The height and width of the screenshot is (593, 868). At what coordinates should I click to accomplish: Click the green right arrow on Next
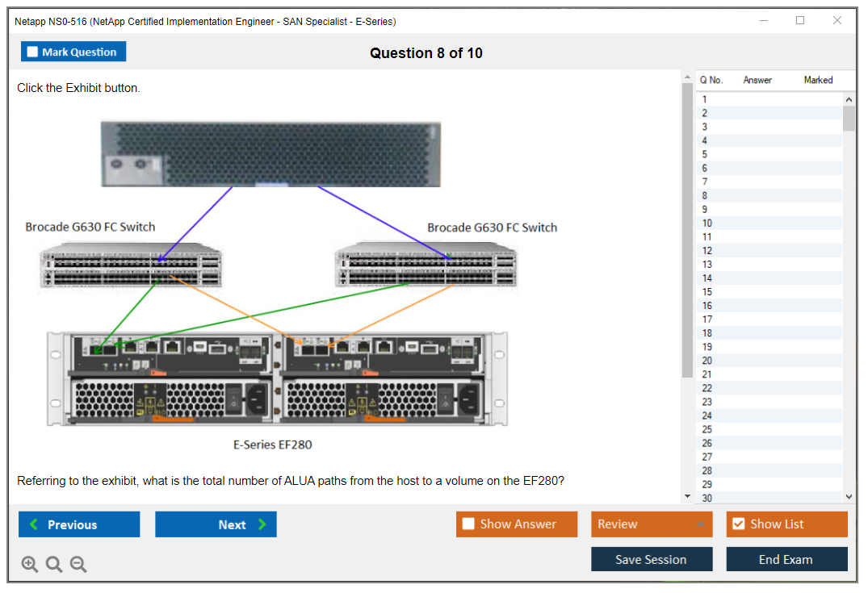pyautogui.click(x=262, y=524)
